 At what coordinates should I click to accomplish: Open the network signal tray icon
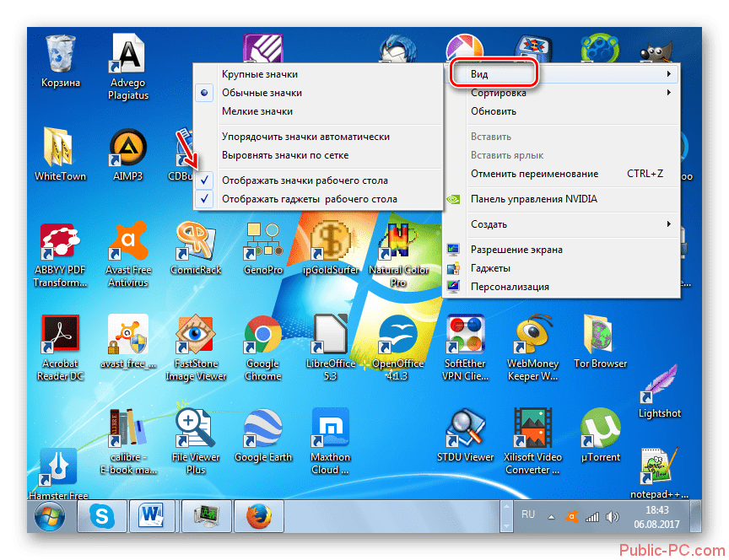[x=591, y=517]
